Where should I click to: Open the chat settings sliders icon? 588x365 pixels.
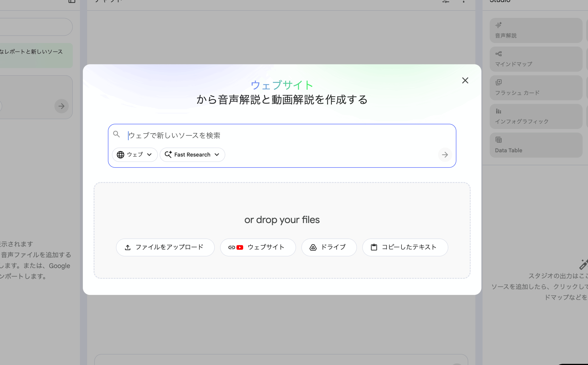pos(446,1)
